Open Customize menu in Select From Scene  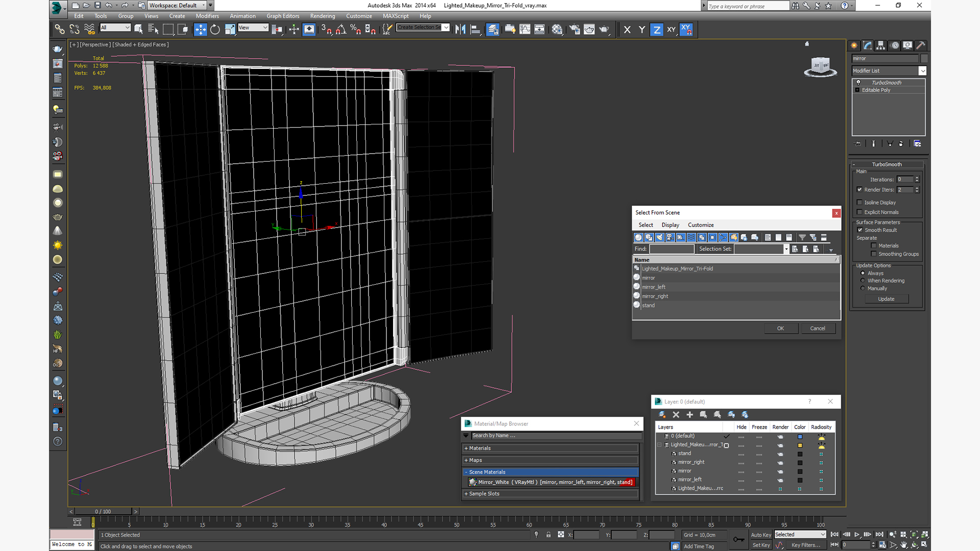(x=701, y=225)
